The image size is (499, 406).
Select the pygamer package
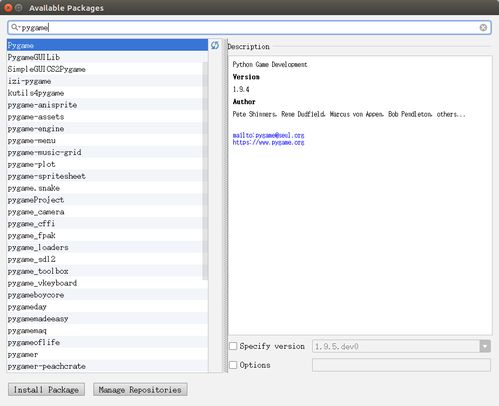tap(107, 354)
